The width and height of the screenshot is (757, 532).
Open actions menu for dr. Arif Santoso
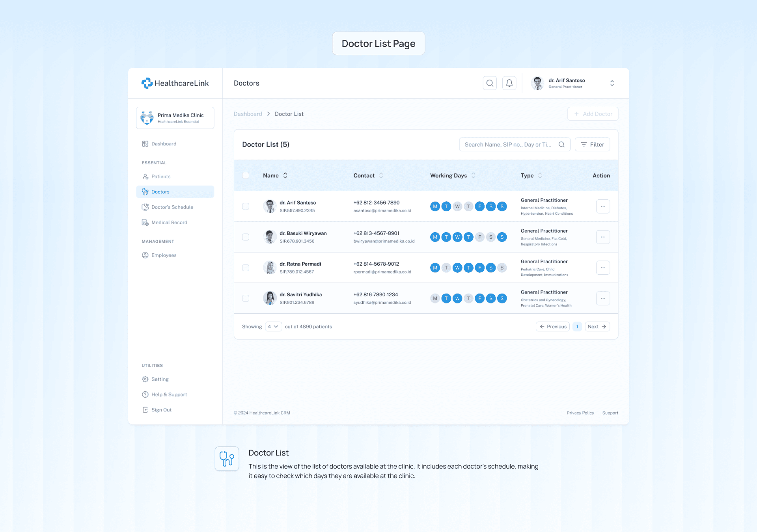(603, 206)
